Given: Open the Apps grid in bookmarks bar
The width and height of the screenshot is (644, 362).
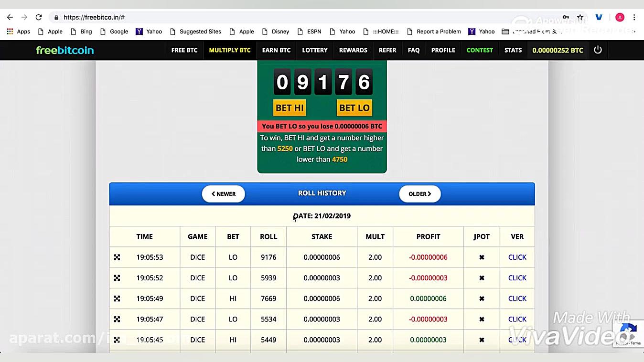Looking at the screenshot, I should [x=18, y=32].
